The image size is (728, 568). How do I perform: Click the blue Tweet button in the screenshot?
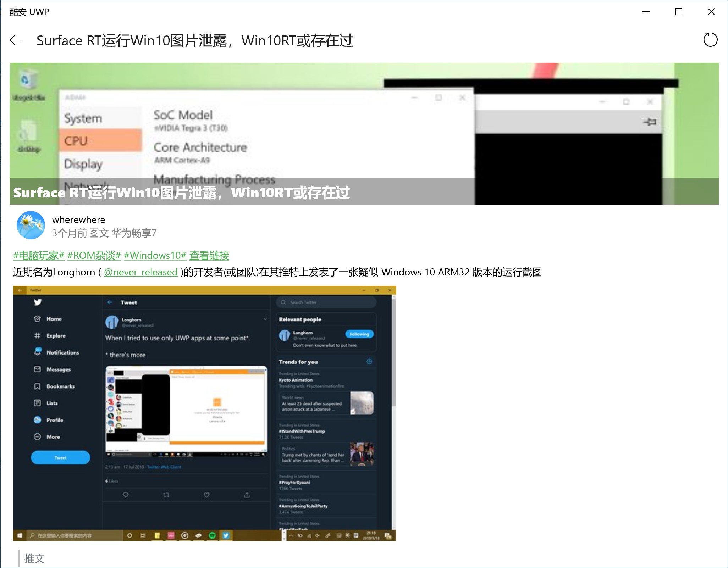click(x=60, y=457)
